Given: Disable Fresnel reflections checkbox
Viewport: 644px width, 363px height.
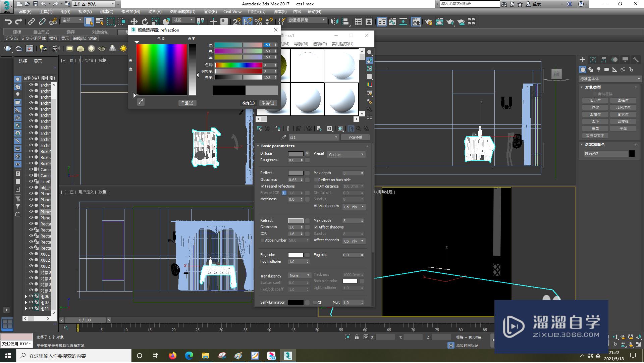Looking at the screenshot, I should [263, 186].
